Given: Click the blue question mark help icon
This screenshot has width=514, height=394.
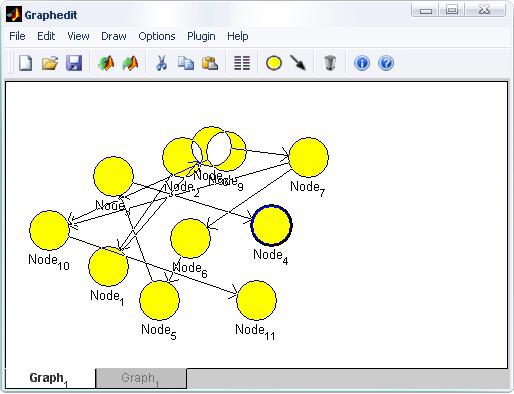Looking at the screenshot, I should click(x=386, y=63).
